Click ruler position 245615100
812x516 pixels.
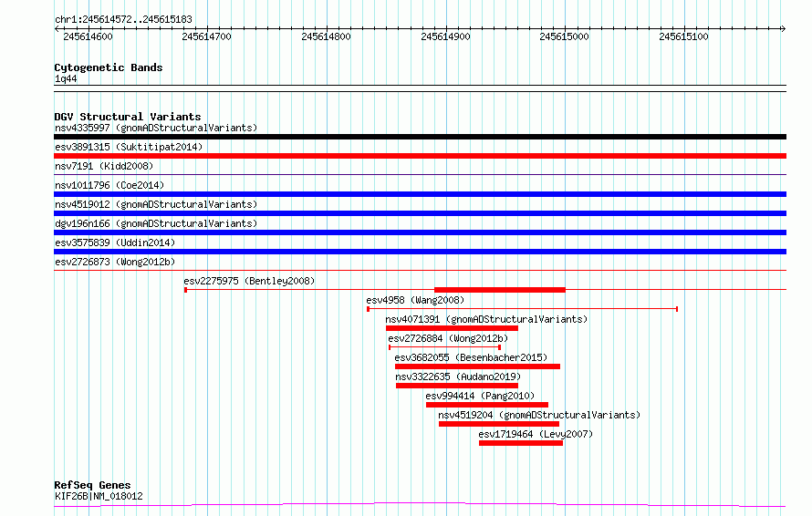(683, 36)
